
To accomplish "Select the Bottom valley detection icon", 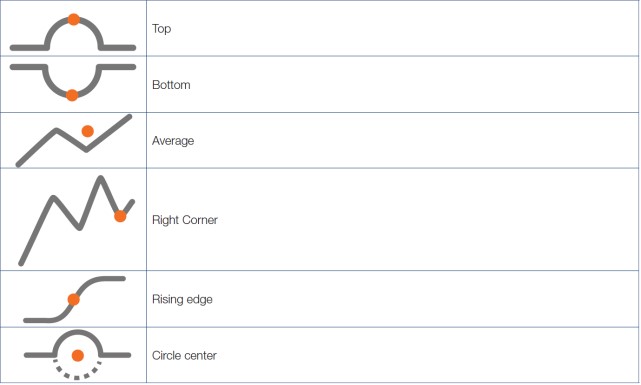I will tap(73, 82).
